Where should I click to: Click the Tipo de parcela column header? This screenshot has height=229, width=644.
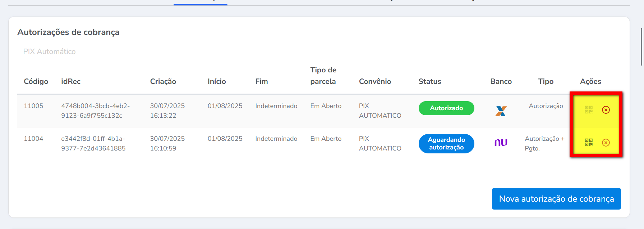pos(323,76)
